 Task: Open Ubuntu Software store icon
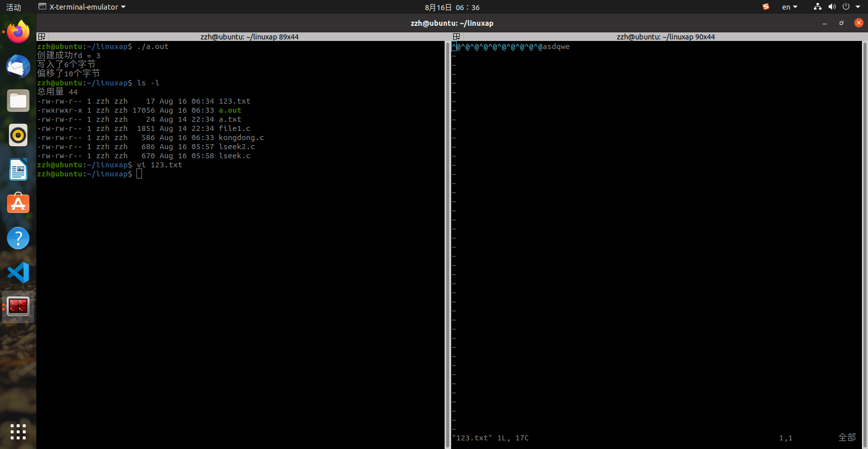coord(18,204)
